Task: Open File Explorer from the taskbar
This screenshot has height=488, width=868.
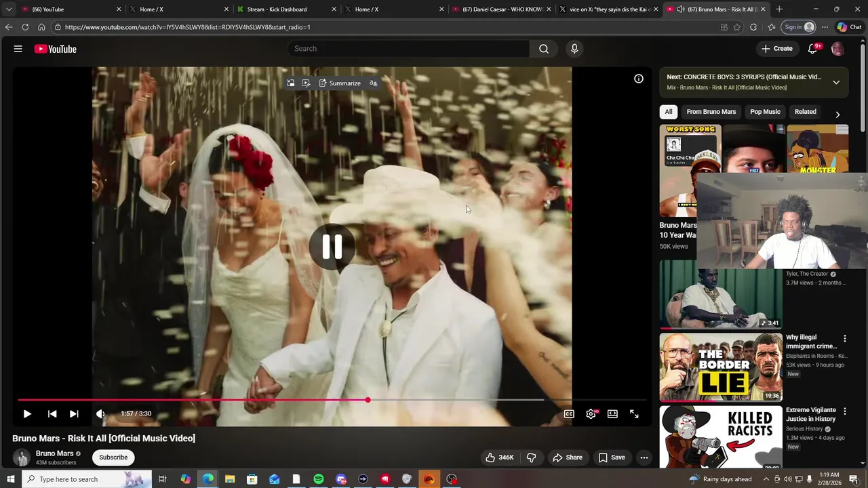Action: click(230, 479)
